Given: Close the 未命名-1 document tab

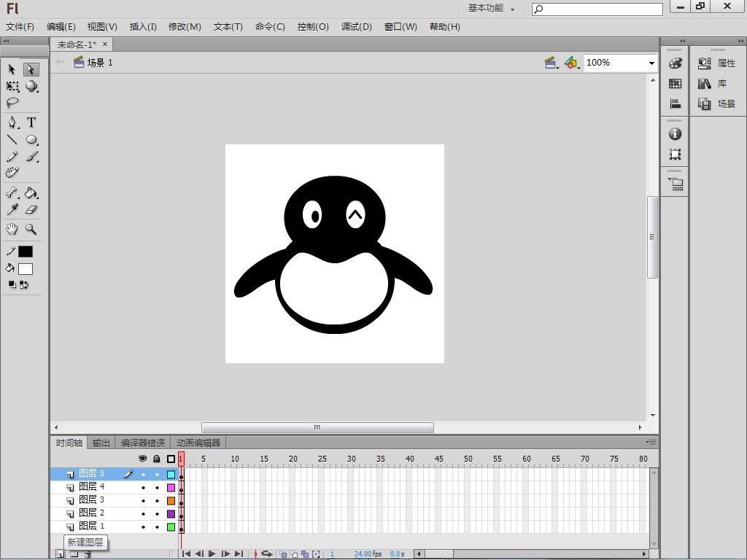Looking at the screenshot, I should point(105,44).
